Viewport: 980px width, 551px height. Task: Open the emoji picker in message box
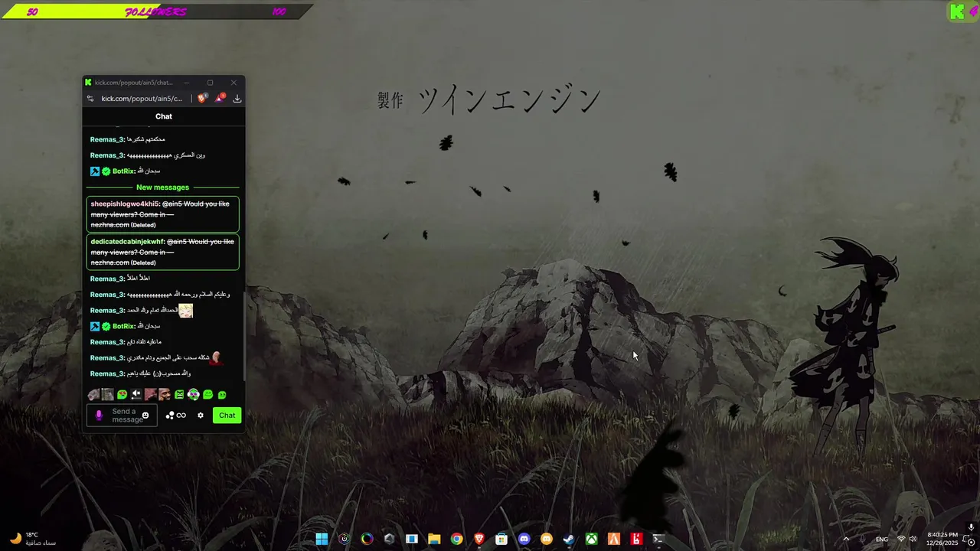click(x=145, y=416)
